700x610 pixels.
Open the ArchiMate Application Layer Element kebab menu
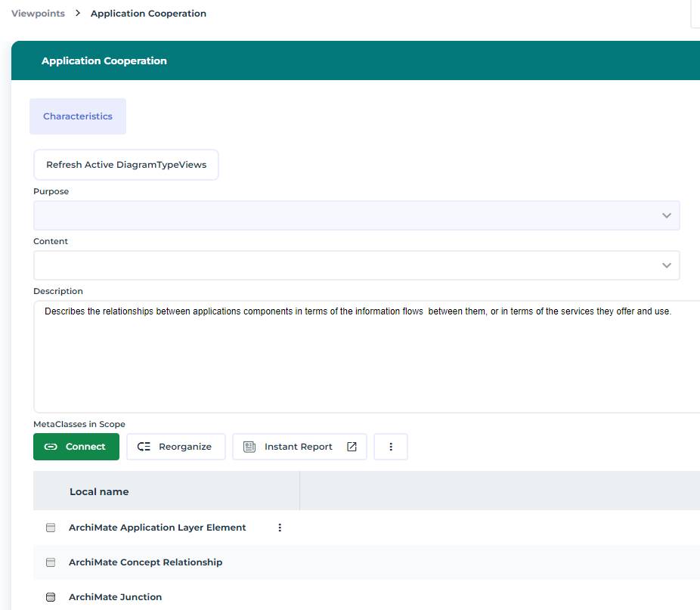[280, 528]
